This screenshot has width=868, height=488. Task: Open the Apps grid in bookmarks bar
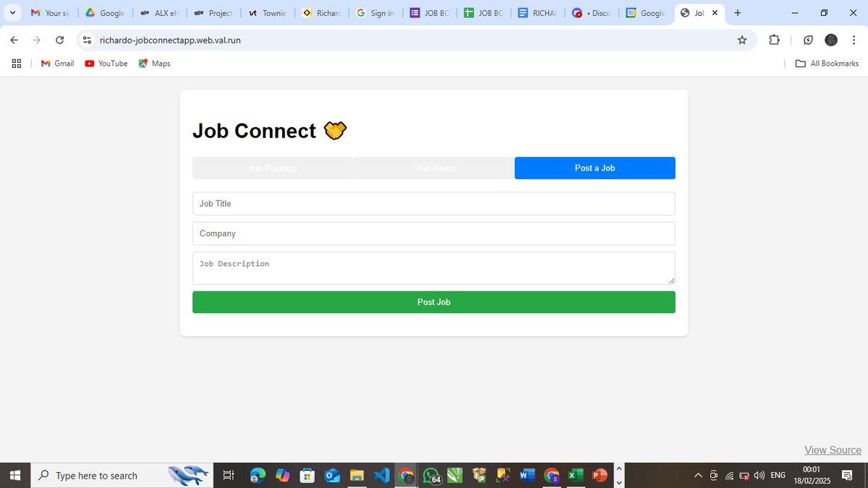[x=17, y=64]
